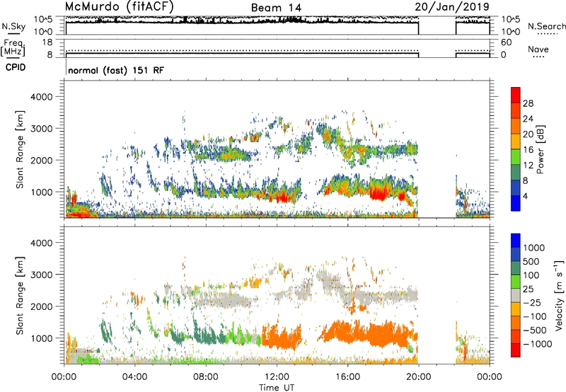Viewport: 566px width, 392px height.
Task: Click the 'Velocity [m s-1]' colorbar title
Action: coord(559,295)
